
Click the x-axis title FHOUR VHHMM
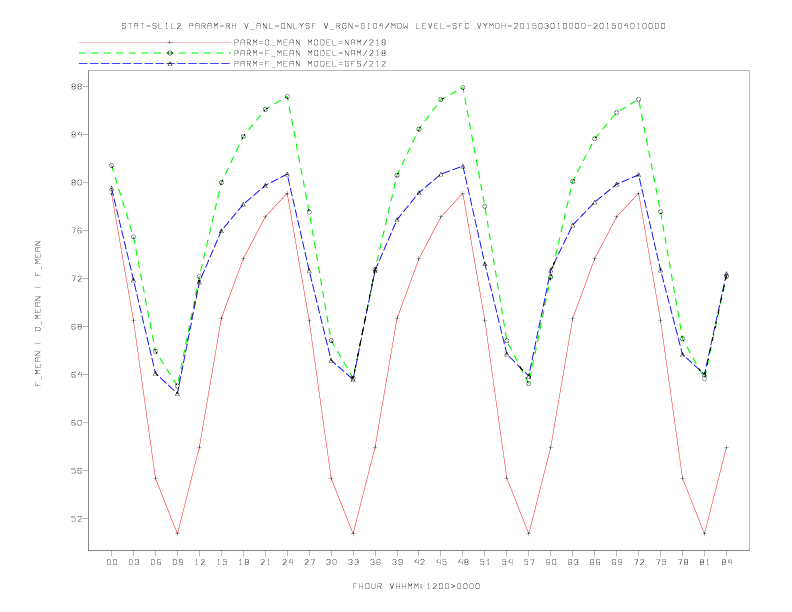pos(416,586)
